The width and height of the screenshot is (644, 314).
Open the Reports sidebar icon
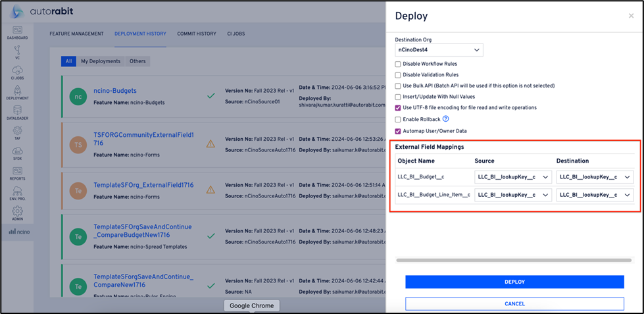(x=17, y=173)
